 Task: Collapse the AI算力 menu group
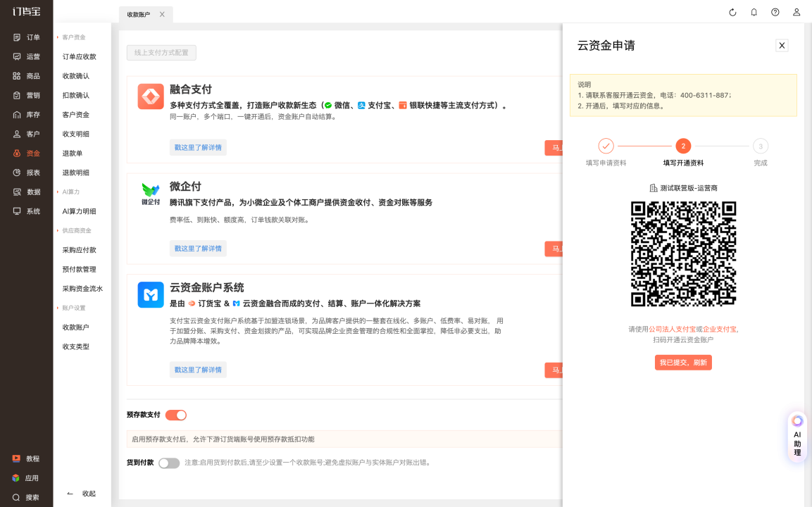click(73, 192)
